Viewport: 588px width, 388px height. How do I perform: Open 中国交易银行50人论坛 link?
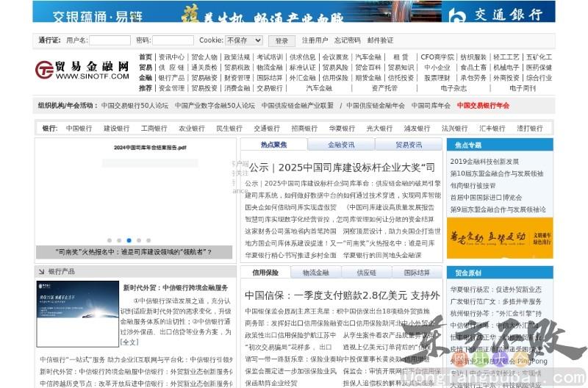tap(135, 106)
